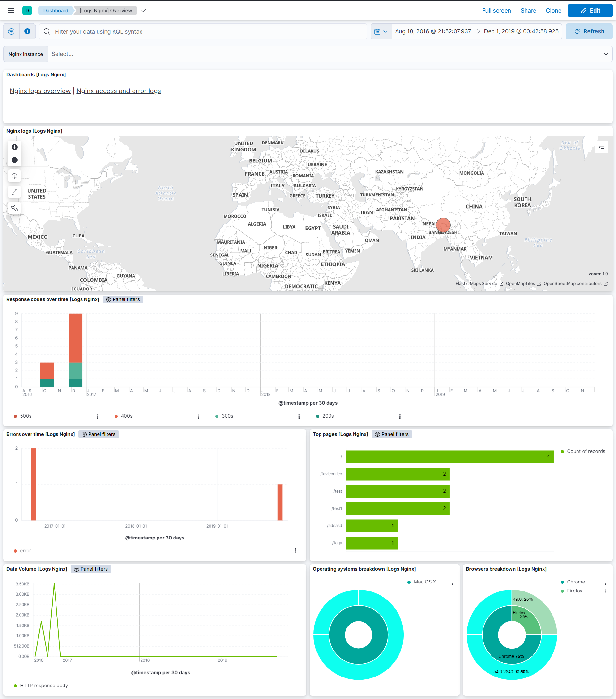Viewport: 616px width, 699px height.
Task: Open legend options for the 400s series
Action: click(x=198, y=416)
